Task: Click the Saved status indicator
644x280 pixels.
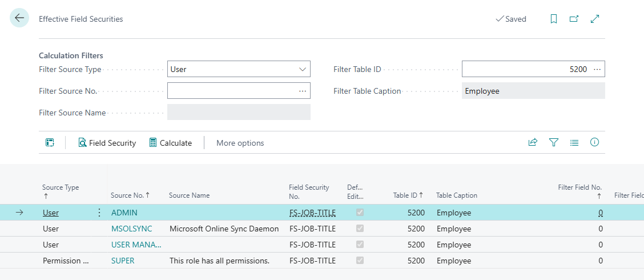Action: pos(511,19)
